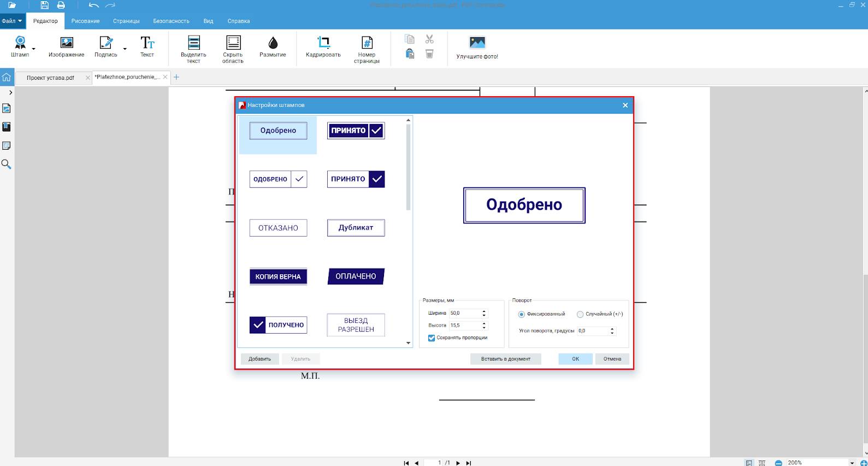The height and width of the screenshot is (466, 868).
Task: Switch to the Безопасность tab
Action: click(x=171, y=21)
